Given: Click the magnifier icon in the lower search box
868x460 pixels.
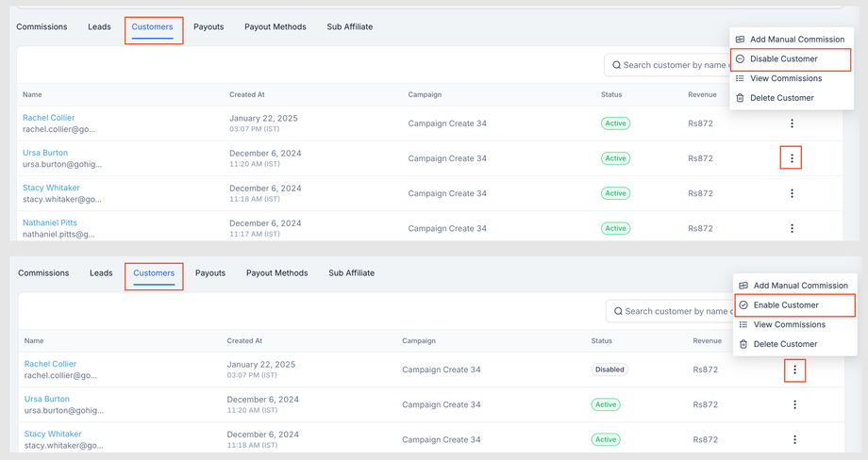Looking at the screenshot, I should [x=618, y=311].
